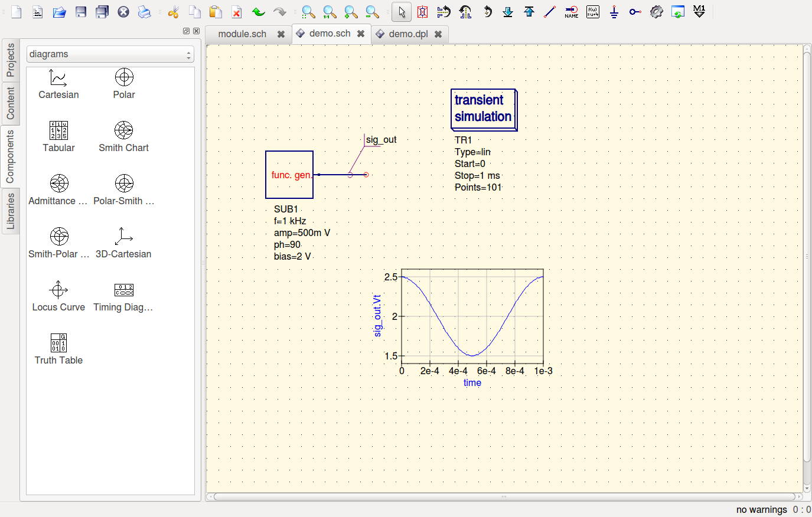812x517 pixels.
Task: Click the horizontal scrollbar of schematic
Action: point(504,496)
